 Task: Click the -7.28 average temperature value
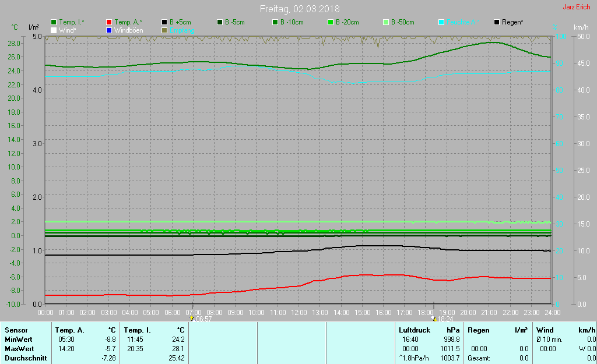[x=108, y=358]
